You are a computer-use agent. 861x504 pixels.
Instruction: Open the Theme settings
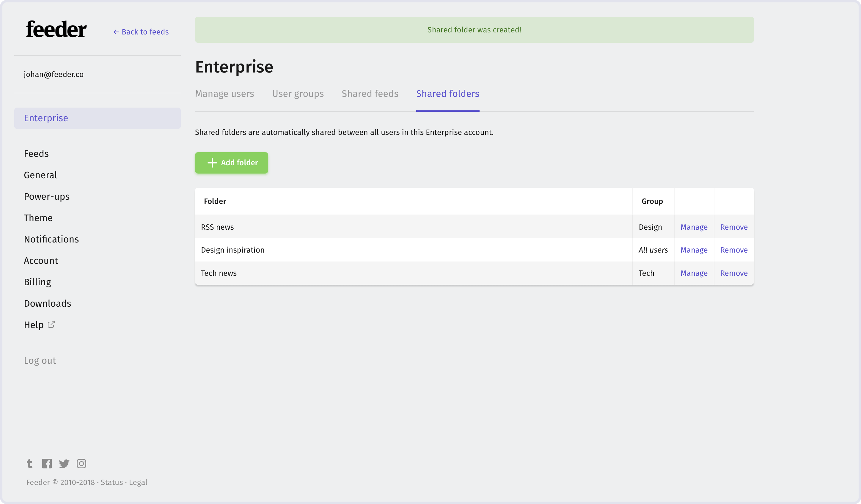[x=38, y=218]
